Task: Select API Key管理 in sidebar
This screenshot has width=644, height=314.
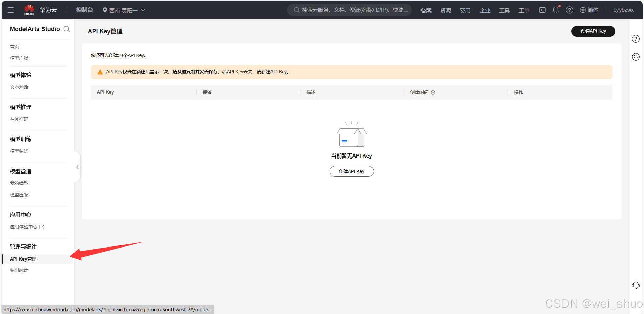Action: click(38, 259)
